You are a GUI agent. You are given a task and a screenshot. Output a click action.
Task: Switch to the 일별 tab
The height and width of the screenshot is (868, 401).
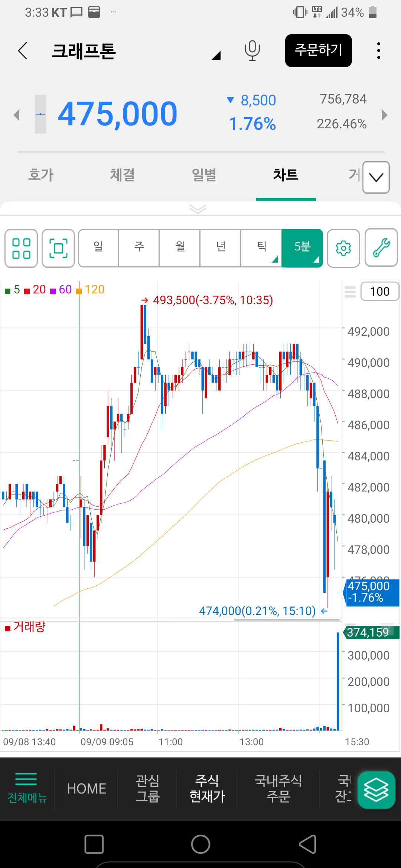pos(204,175)
